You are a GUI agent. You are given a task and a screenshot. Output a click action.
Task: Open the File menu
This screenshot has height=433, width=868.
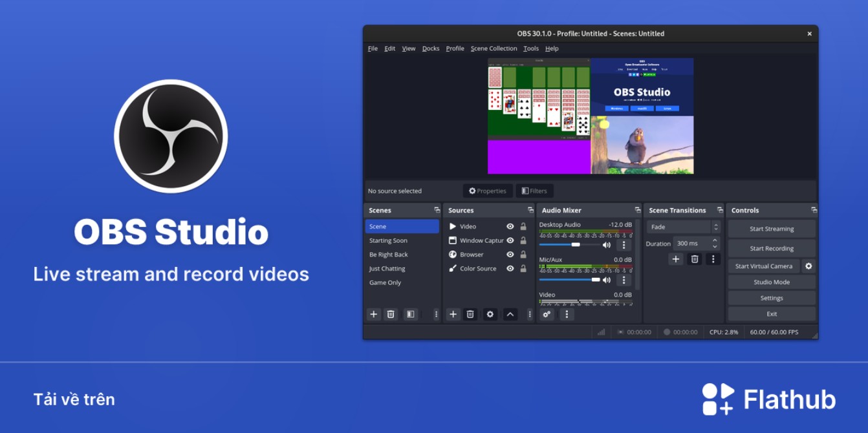373,48
